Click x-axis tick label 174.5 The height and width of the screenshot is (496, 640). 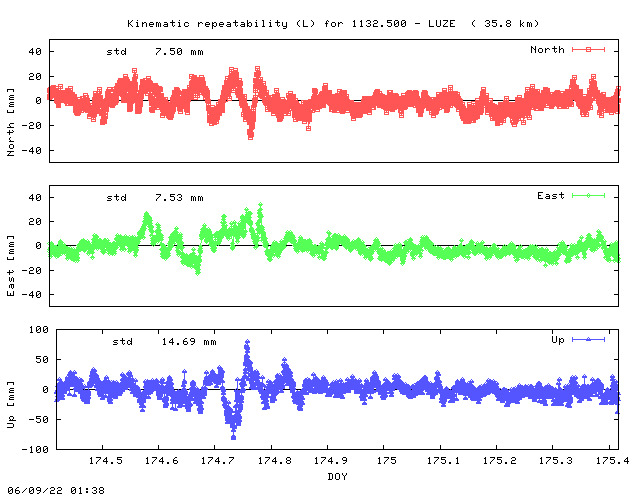[x=106, y=461]
